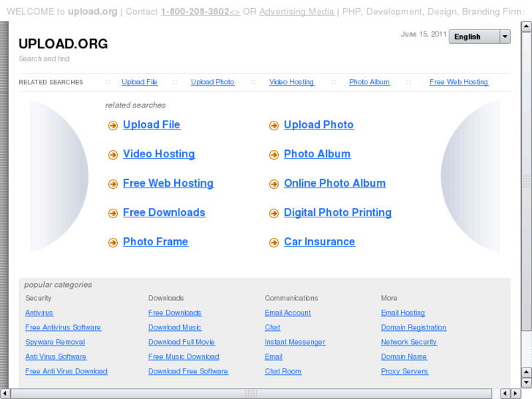
Task: Open the Free Anti Virus Download link
Action: 66,371
